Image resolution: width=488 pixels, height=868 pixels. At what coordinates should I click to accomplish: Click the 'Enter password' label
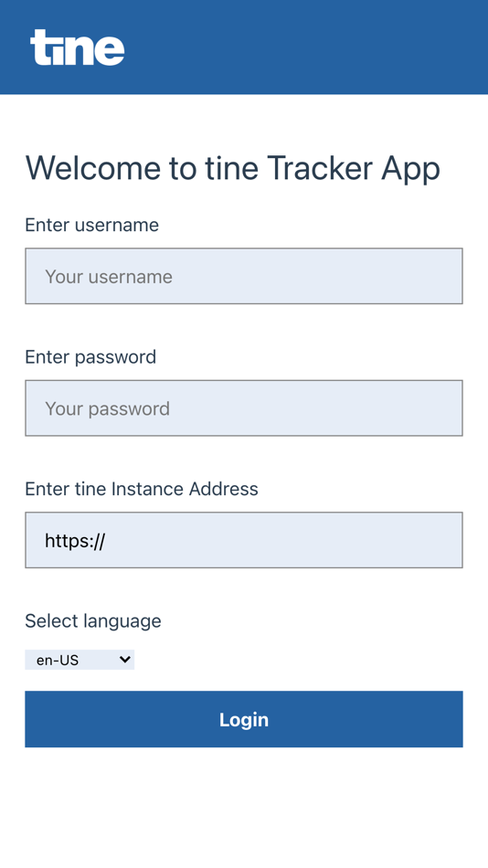pos(90,357)
